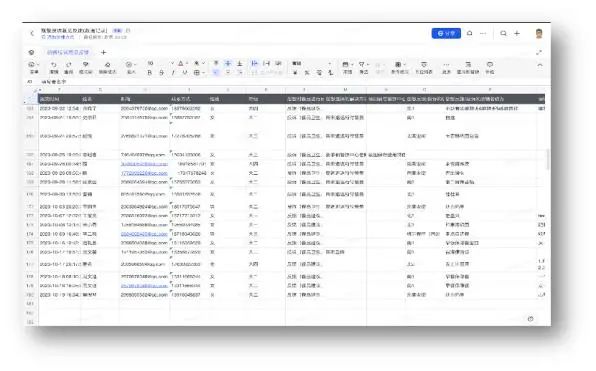Open the text color dropdown arrow
Screen dimensions: 596x371
tap(187, 63)
